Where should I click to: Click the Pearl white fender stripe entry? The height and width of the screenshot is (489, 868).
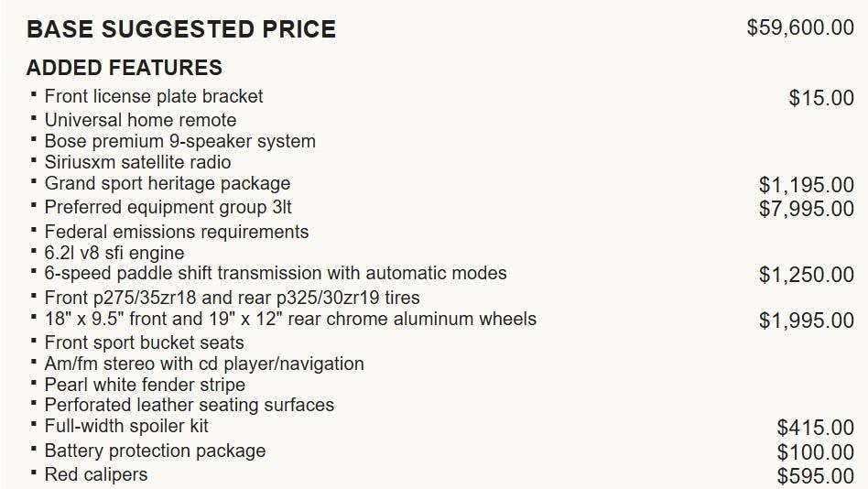(x=145, y=385)
